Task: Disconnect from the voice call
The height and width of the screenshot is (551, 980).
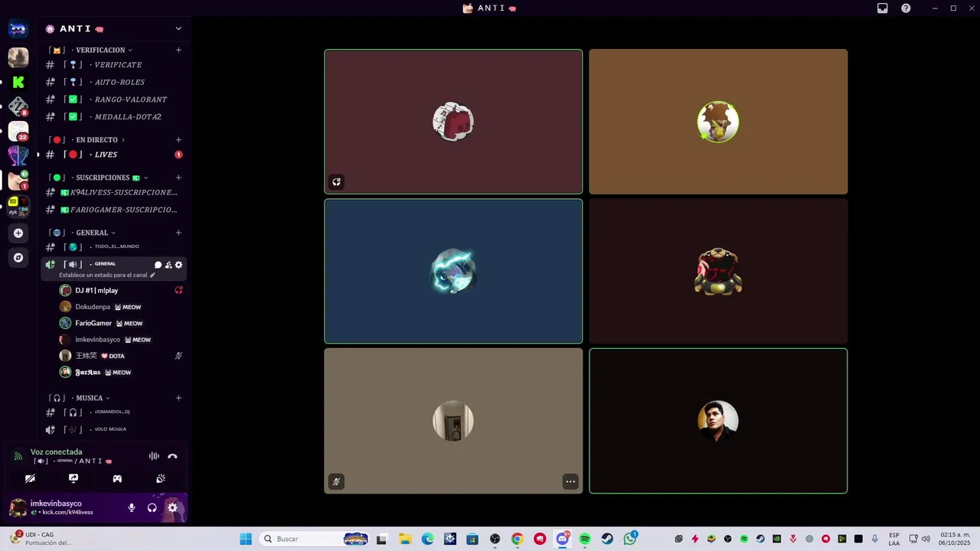Action: (173, 456)
